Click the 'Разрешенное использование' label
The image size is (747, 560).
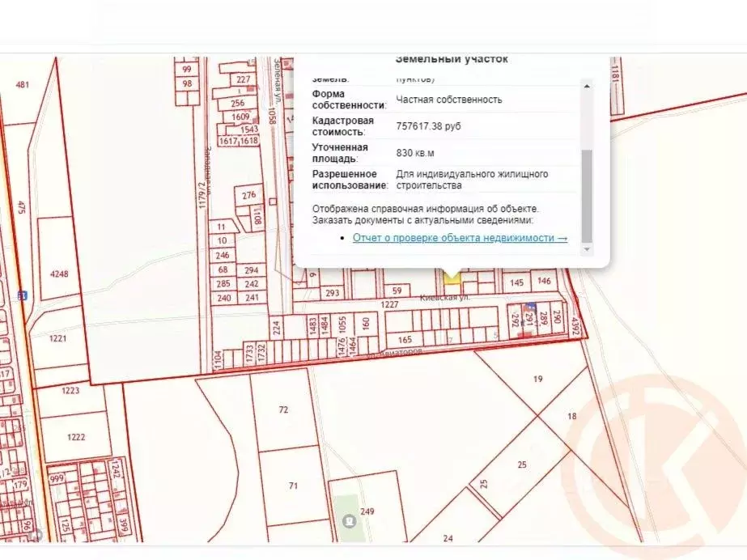coord(350,180)
